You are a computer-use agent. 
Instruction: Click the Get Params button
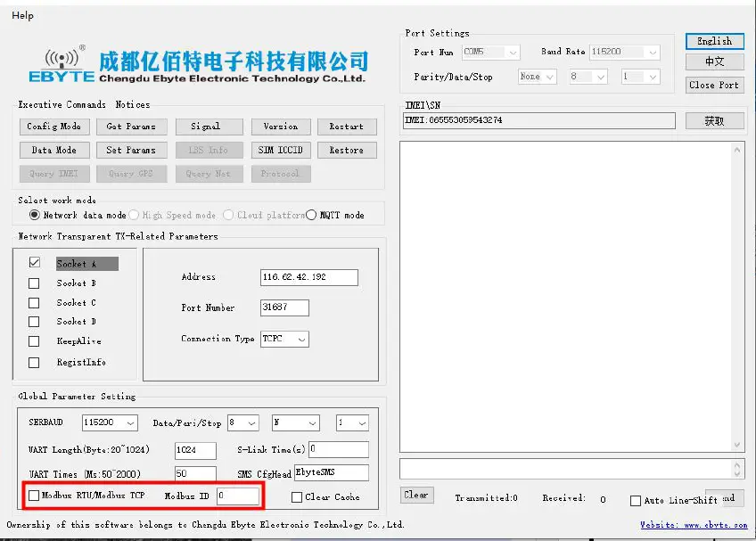(132, 127)
